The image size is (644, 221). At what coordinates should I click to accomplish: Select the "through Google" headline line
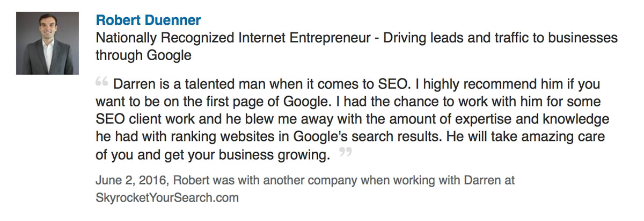tap(143, 56)
